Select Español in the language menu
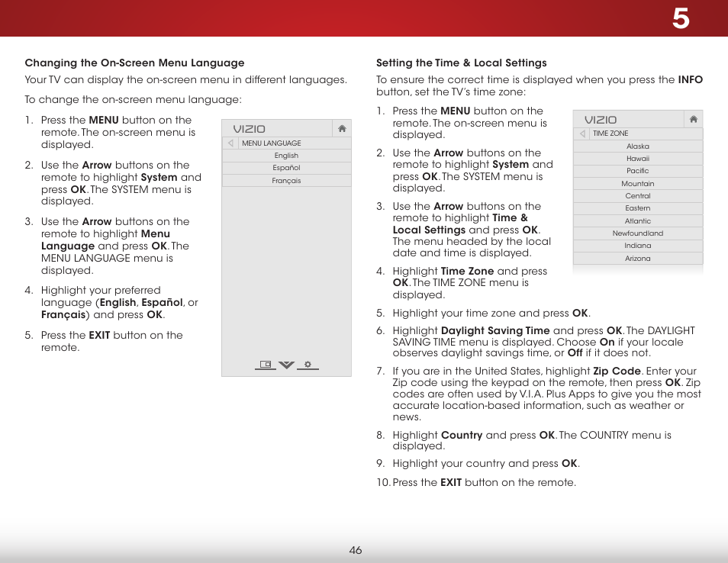 pyautogui.click(x=286, y=168)
